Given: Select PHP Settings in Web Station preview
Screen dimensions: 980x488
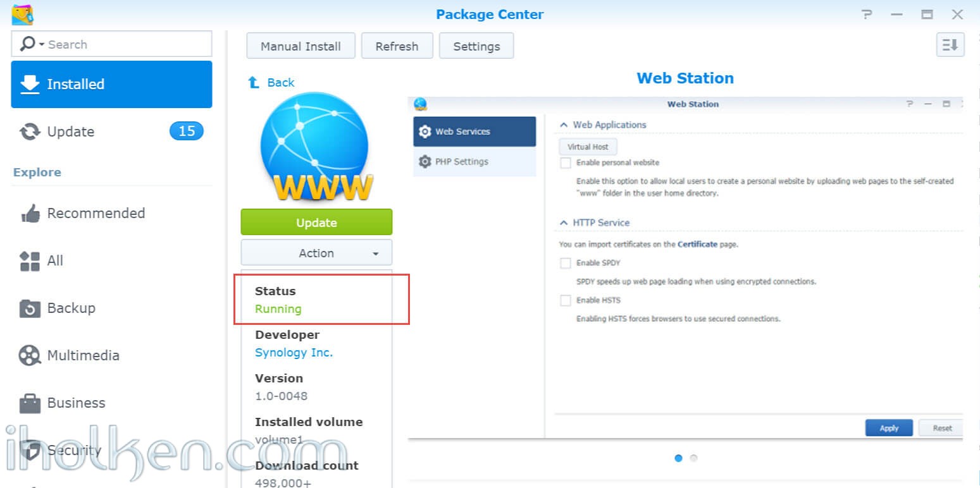Looking at the screenshot, I should 474,162.
